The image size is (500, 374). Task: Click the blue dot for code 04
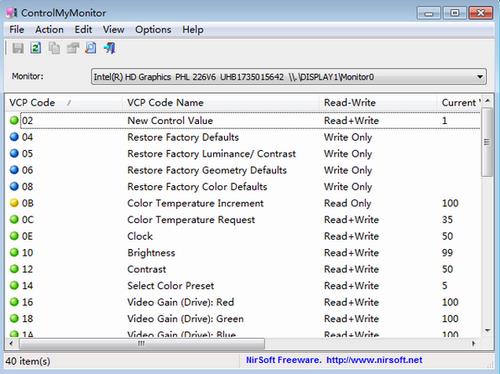point(14,137)
